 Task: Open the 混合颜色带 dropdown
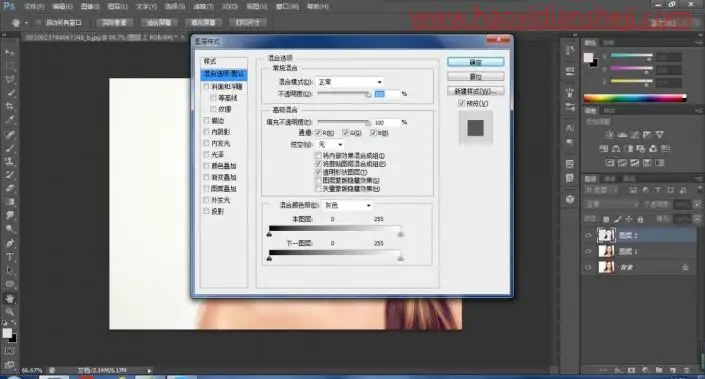coord(347,205)
